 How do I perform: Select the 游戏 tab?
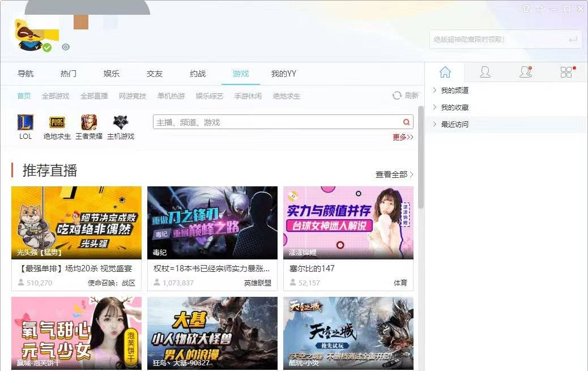click(240, 74)
